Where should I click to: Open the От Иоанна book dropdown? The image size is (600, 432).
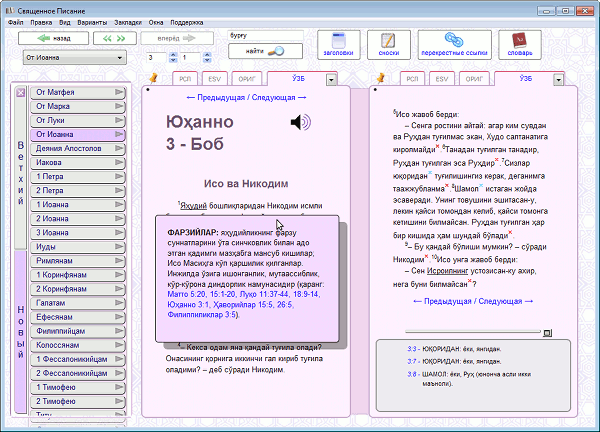[73, 58]
